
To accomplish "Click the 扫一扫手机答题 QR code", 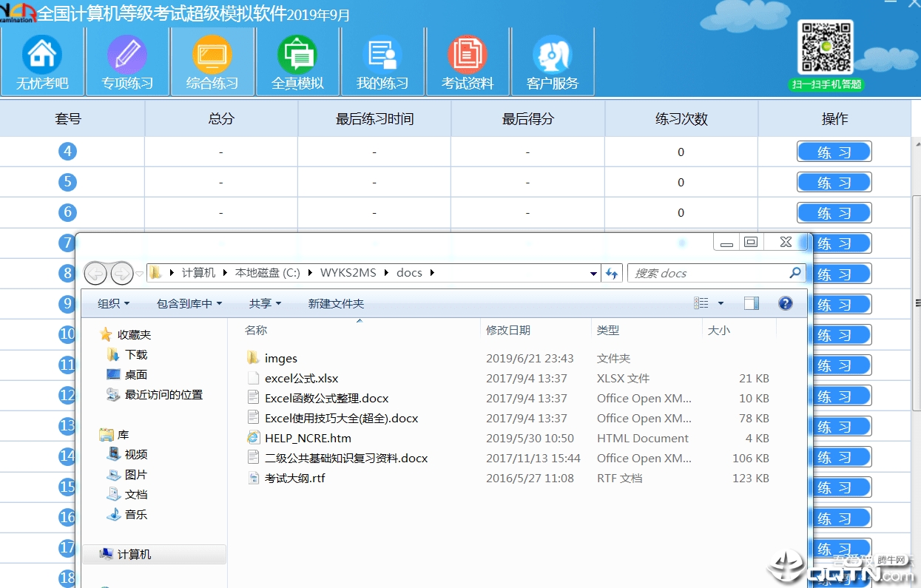I will (824, 48).
